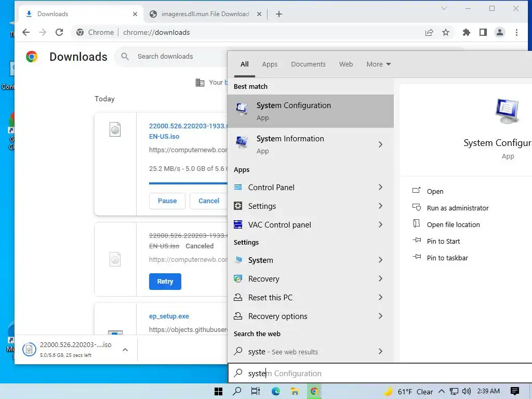Select the All search filter tab
This screenshot has height=399, width=532.
(x=244, y=64)
